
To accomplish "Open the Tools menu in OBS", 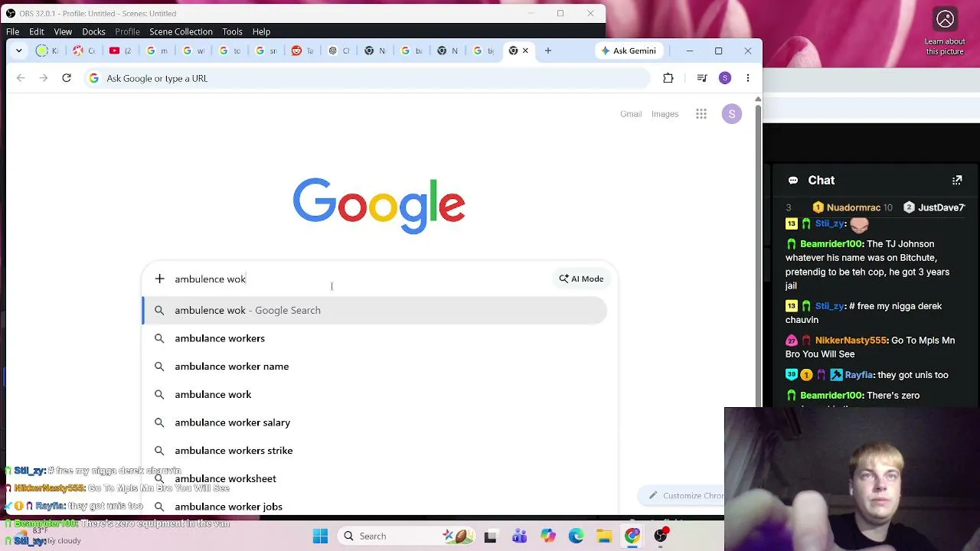I will point(232,31).
